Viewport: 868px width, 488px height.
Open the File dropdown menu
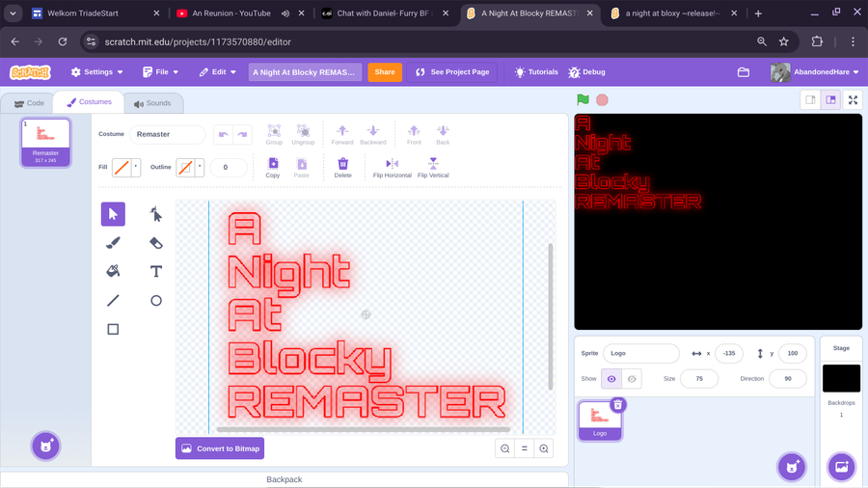tap(160, 72)
